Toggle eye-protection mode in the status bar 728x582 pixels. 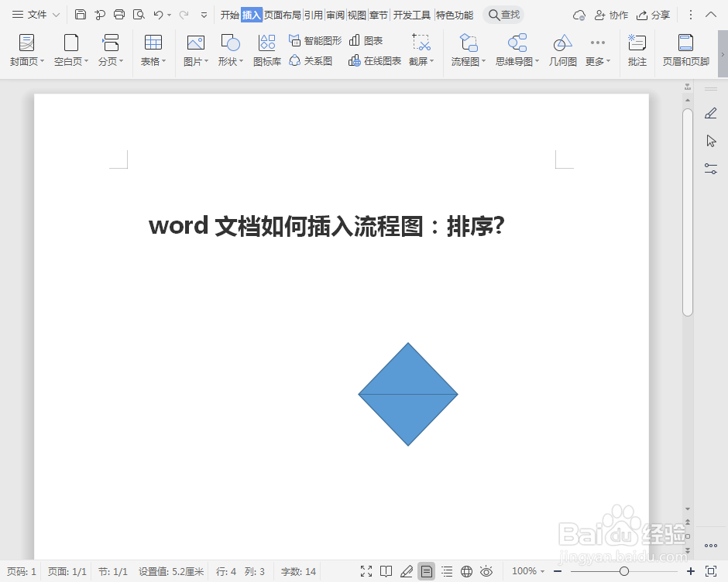point(486,571)
